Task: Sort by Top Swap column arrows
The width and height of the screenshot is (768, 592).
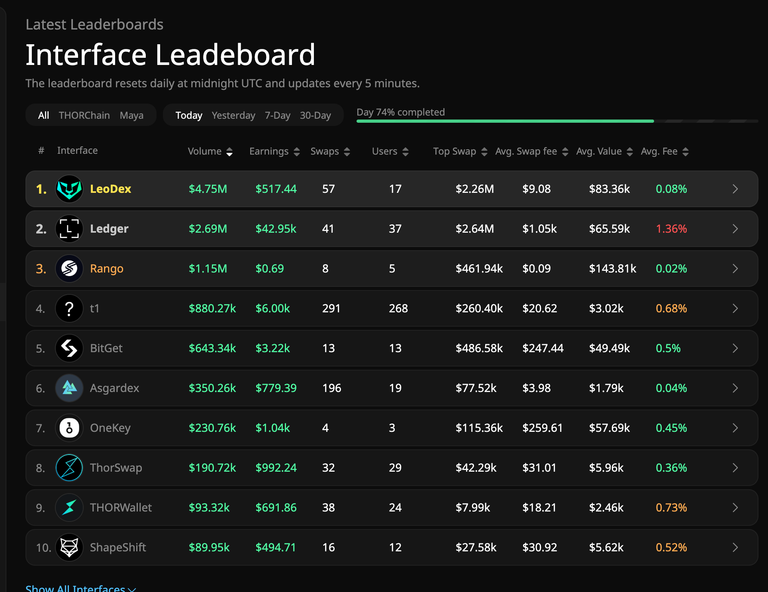Action: pyautogui.click(x=484, y=152)
